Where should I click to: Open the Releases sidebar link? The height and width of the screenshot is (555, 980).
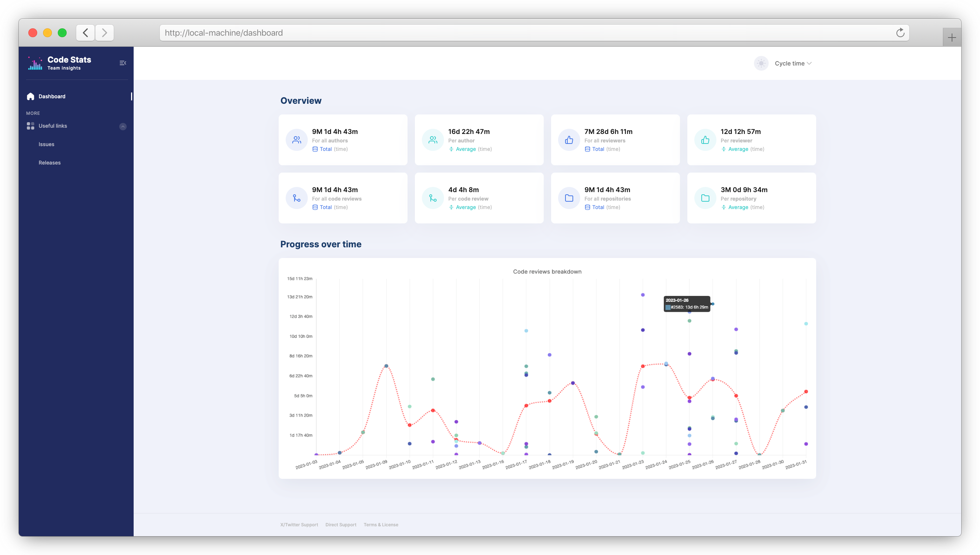(x=50, y=163)
